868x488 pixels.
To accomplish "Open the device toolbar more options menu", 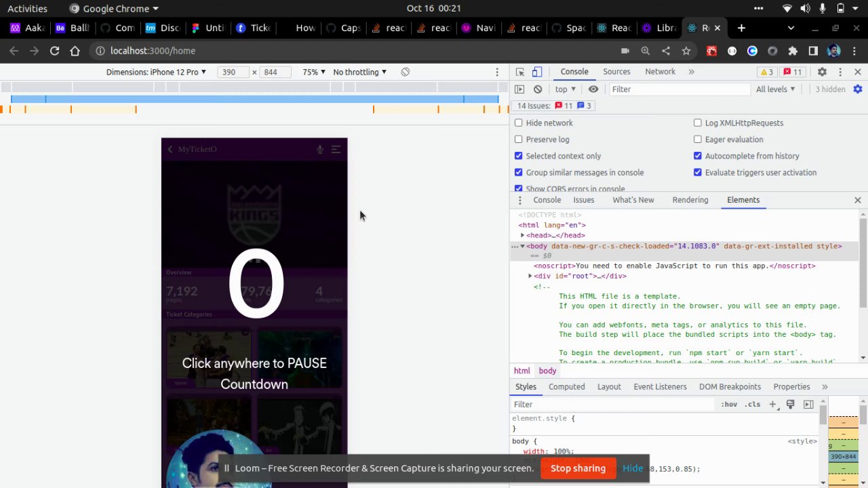I will [x=497, y=72].
